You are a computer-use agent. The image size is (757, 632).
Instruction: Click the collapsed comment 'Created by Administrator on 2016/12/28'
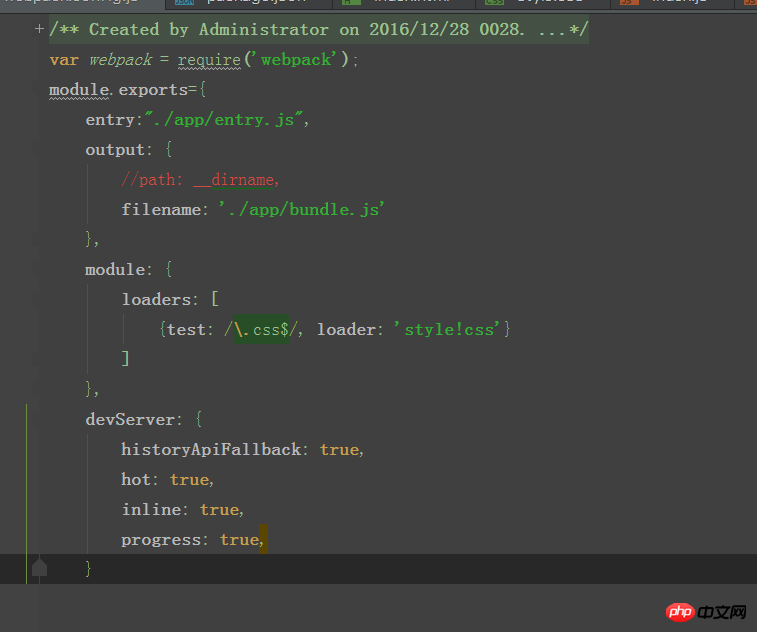pyautogui.click(x=319, y=29)
